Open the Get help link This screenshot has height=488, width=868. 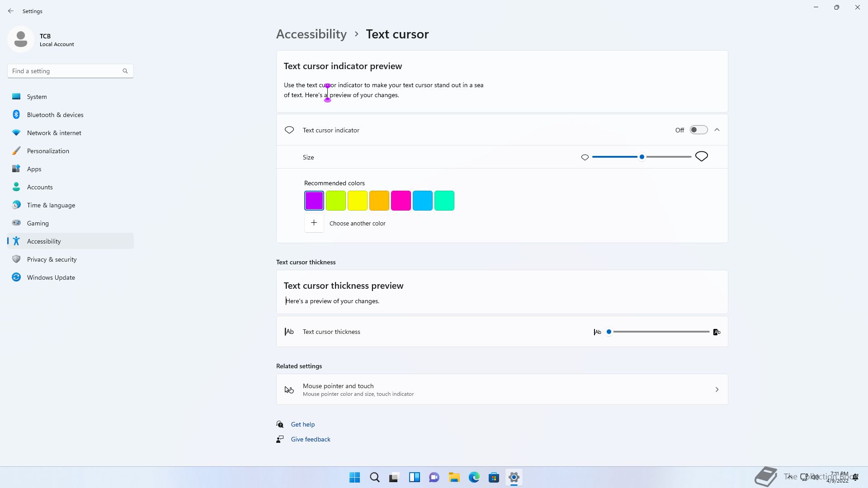click(302, 424)
